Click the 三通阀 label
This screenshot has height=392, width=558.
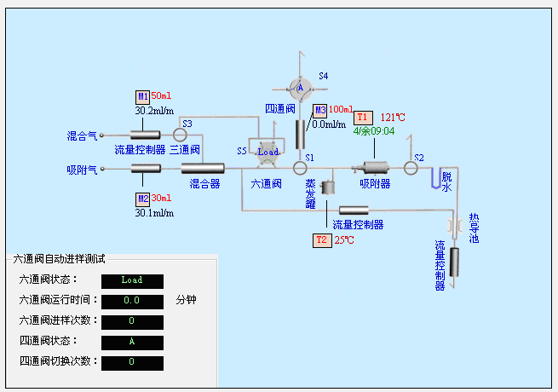coord(185,150)
